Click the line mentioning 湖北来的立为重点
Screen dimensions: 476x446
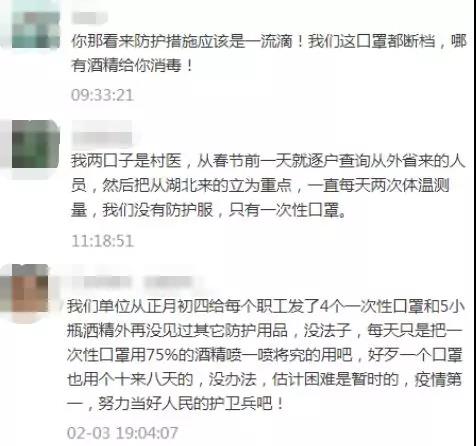pos(261,185)
